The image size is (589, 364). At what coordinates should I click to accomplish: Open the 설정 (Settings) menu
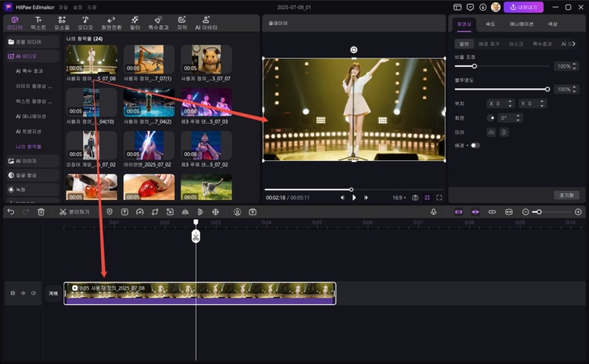(78, 7)
